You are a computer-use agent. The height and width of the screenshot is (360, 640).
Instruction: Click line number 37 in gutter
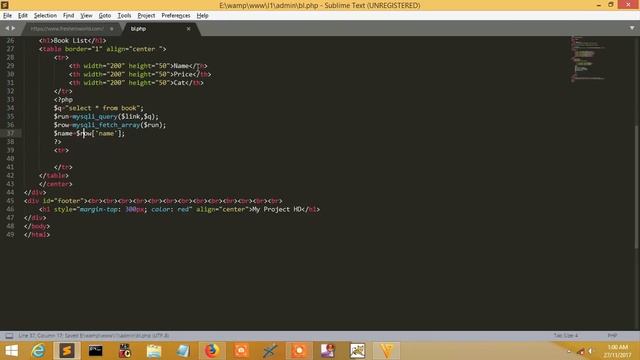(x=10, y=133)
